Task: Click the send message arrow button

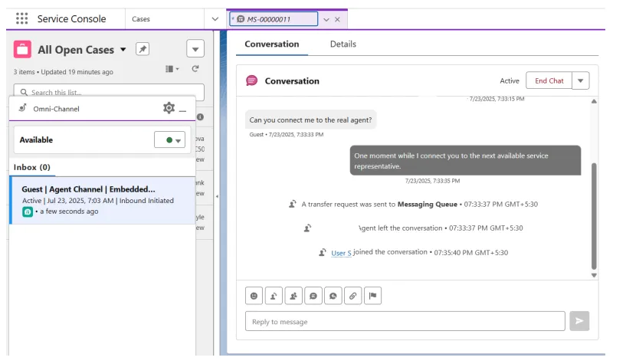Action: click(x=579, y=321)
